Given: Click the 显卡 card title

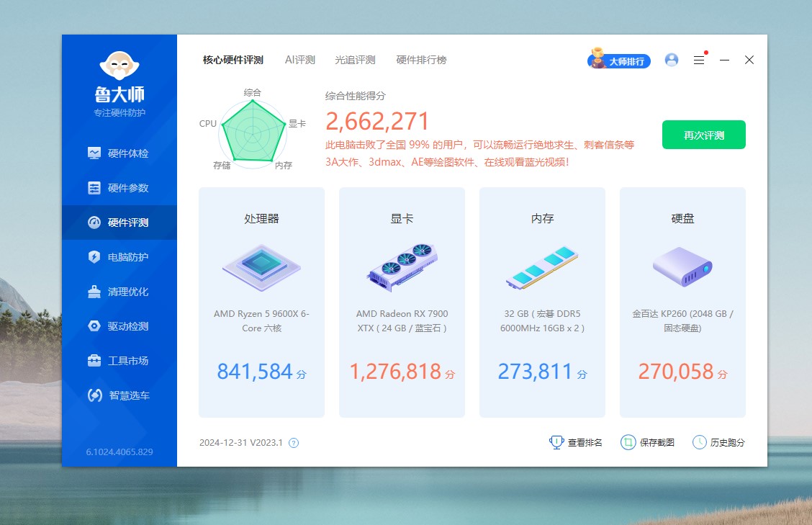Looking at the screenshot, I should tap(402, 219).
